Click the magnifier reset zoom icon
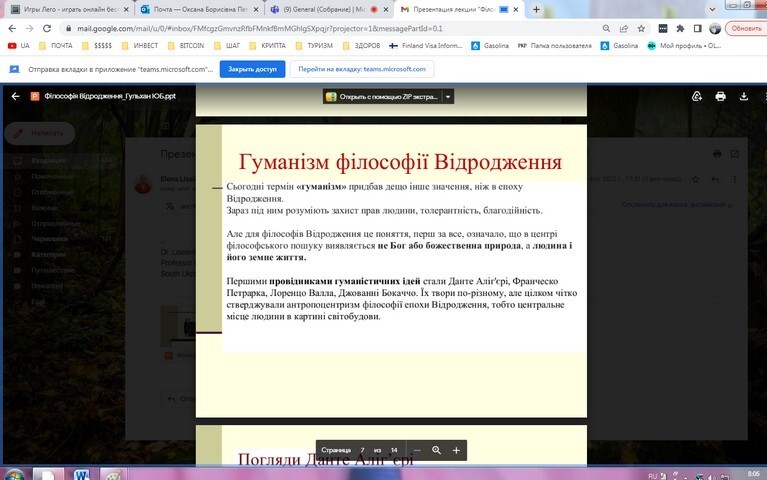The image size is (767, 480). [437, 451]
